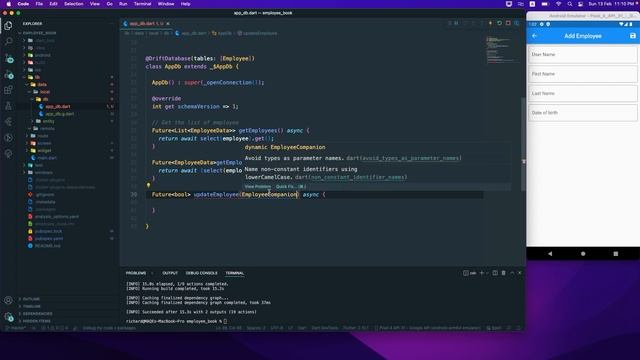
Task: Open analysis_options.yaml in Explorer tree
Action: click(x=56, y=217)
